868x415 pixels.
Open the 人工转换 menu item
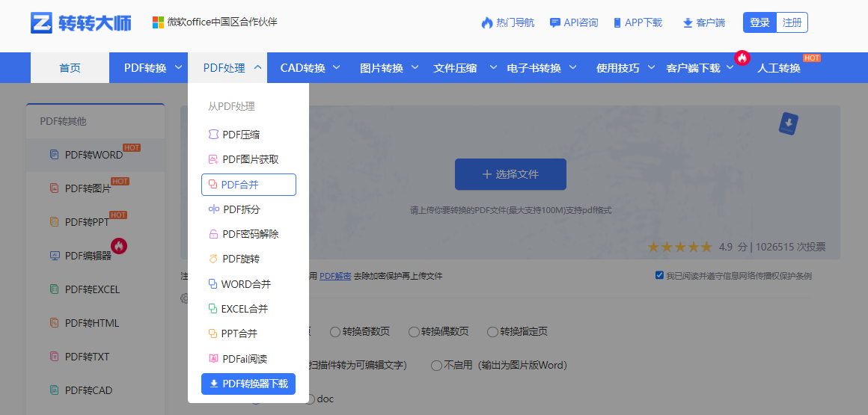point(779,68)
